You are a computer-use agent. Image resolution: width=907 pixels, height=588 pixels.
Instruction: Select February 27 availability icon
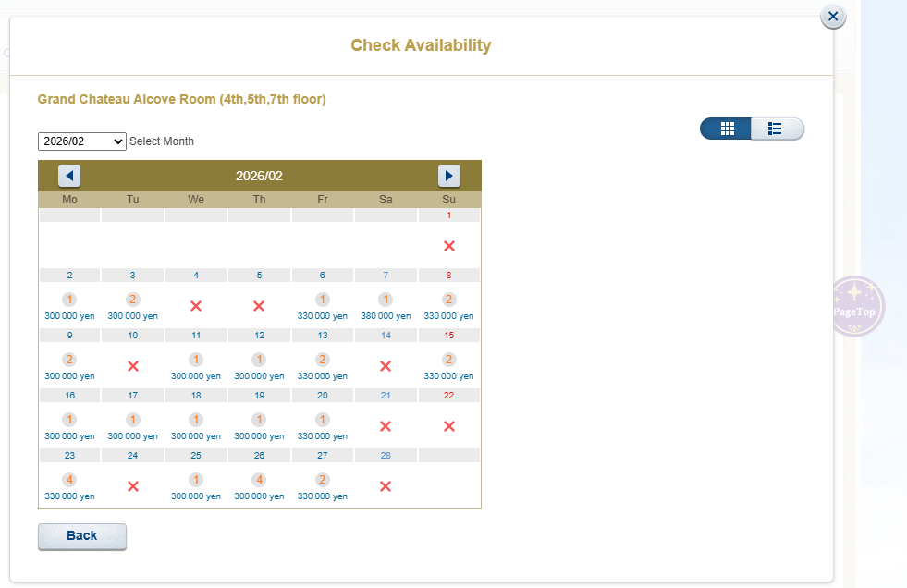(x=323, y=480)
